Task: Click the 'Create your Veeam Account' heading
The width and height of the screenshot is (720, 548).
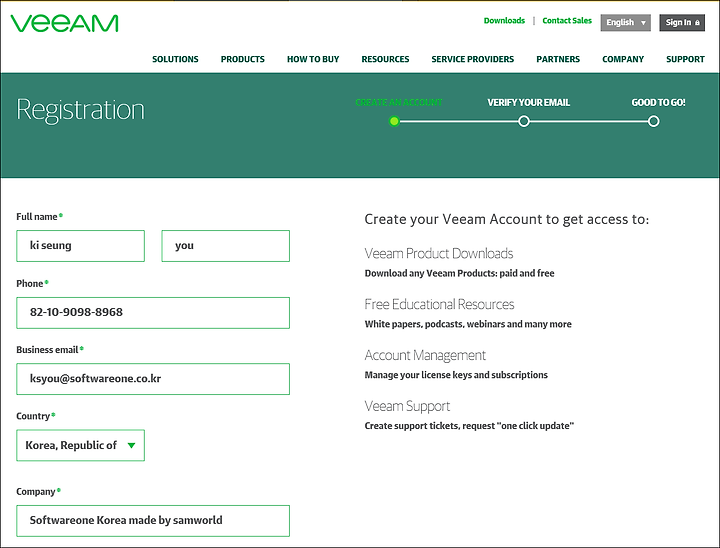Action: (x=506, y=220)
